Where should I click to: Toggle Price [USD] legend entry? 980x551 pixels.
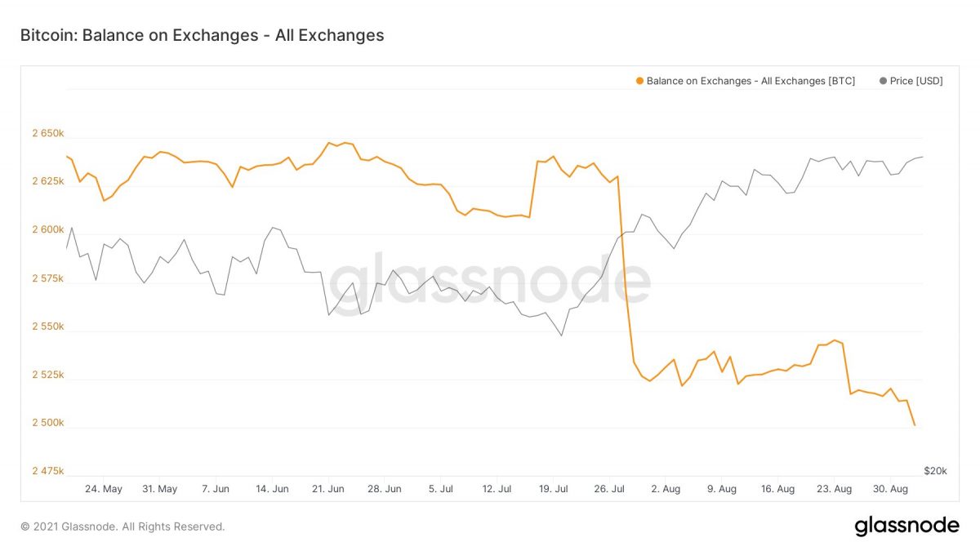coord(915,81)
